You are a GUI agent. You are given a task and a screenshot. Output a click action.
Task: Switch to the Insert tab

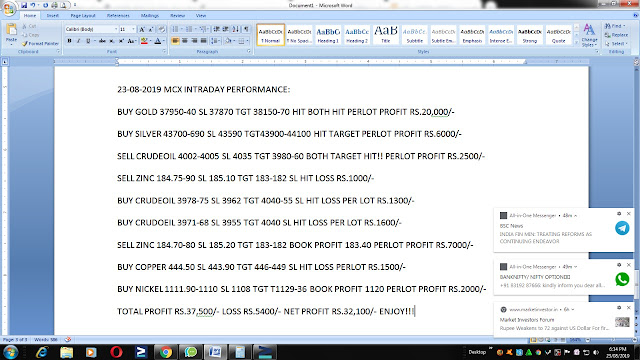click(52, 16)
